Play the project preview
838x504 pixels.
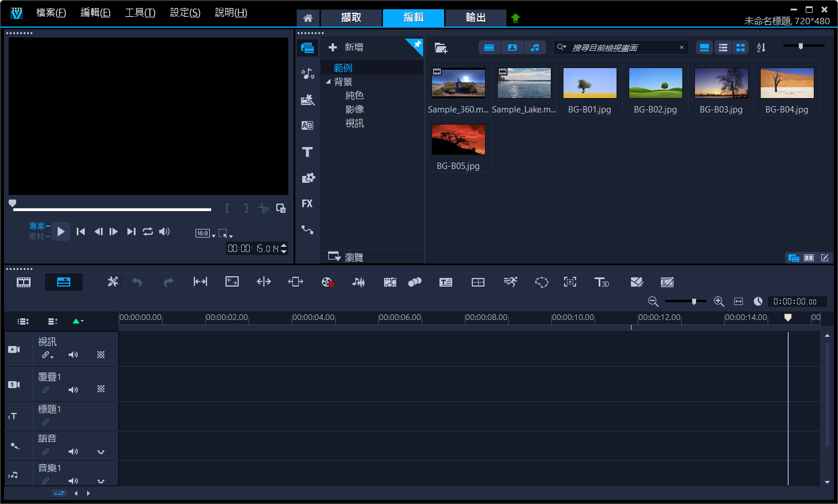61,231
